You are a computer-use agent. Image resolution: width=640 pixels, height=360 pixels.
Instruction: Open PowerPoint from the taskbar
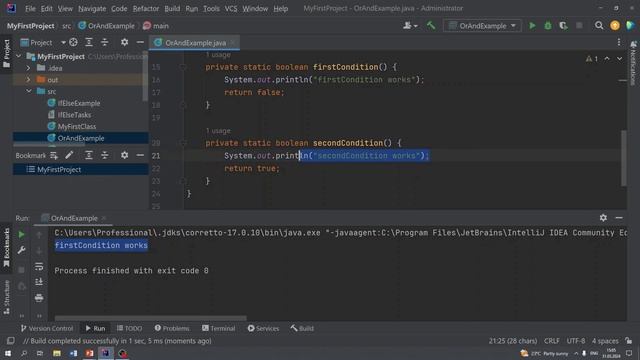pos(89,353)
